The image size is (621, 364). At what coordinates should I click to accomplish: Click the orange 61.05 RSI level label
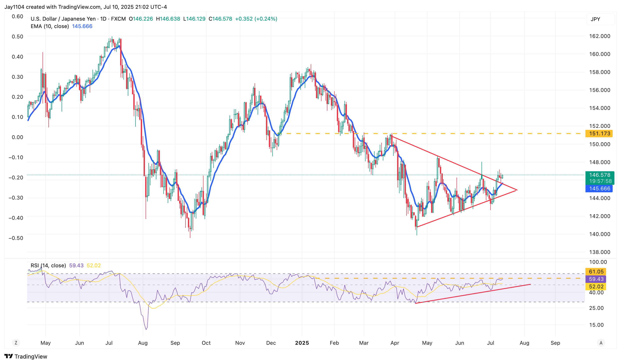coord(596,272)
